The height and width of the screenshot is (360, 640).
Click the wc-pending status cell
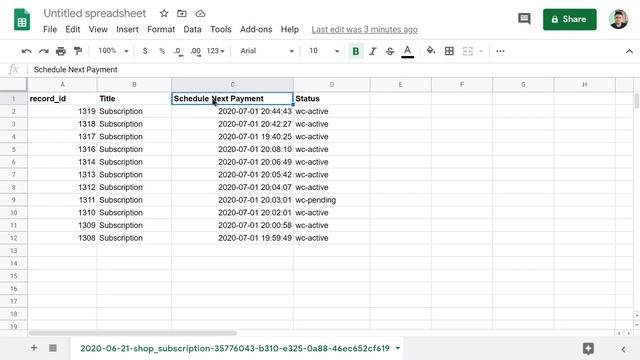click(x=331, y=200)
